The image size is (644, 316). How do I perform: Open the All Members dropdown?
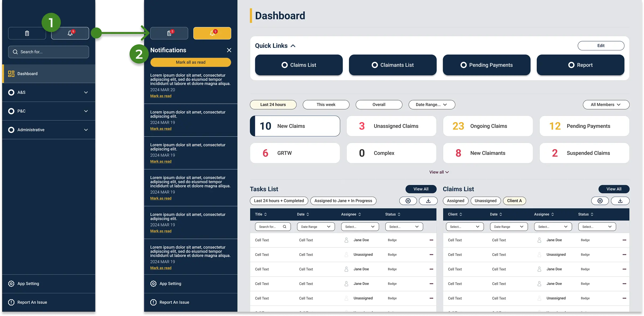(606, 105)
